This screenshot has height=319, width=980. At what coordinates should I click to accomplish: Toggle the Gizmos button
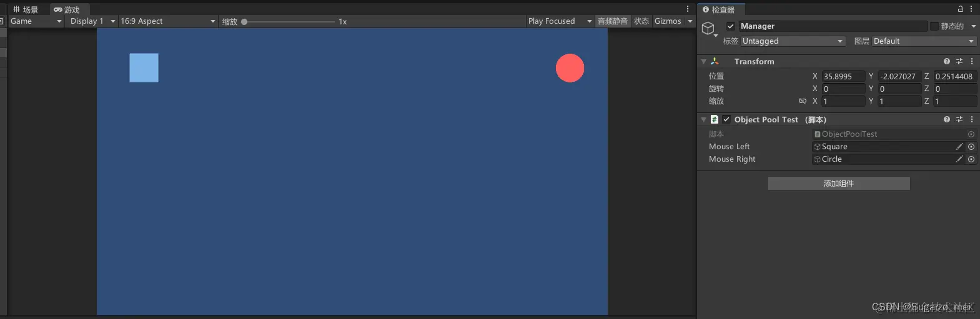tap(668, 21)
